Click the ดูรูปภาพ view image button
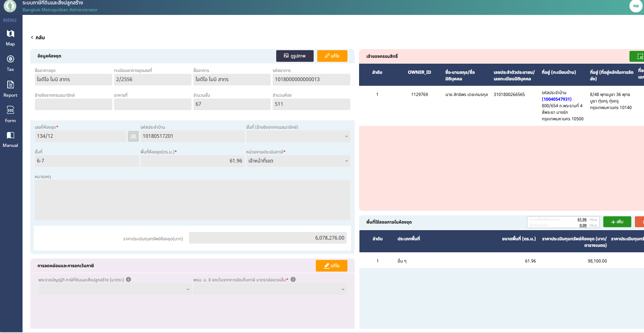The height and width of the screenshot is (333, 644). click(295, 56)
